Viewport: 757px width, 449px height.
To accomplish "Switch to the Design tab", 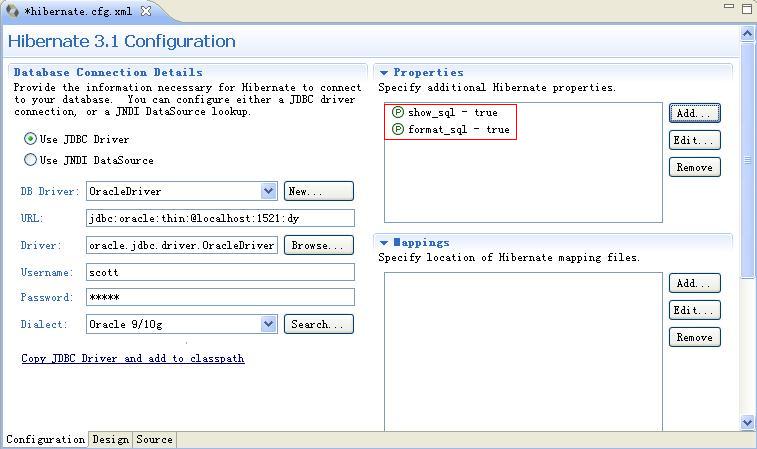I will pos(111,439).
